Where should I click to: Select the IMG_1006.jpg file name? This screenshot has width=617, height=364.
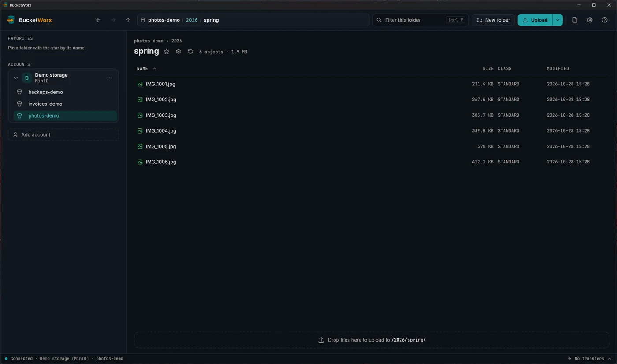(x=161, y=162)
